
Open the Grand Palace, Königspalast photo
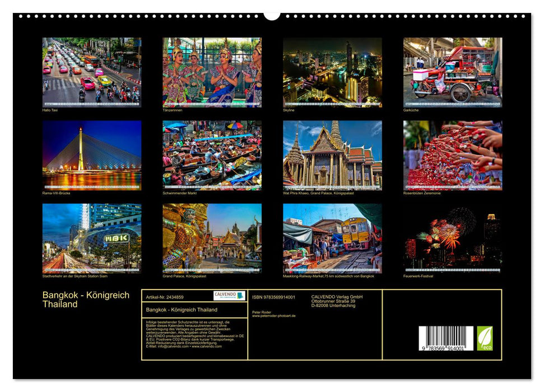212,238
